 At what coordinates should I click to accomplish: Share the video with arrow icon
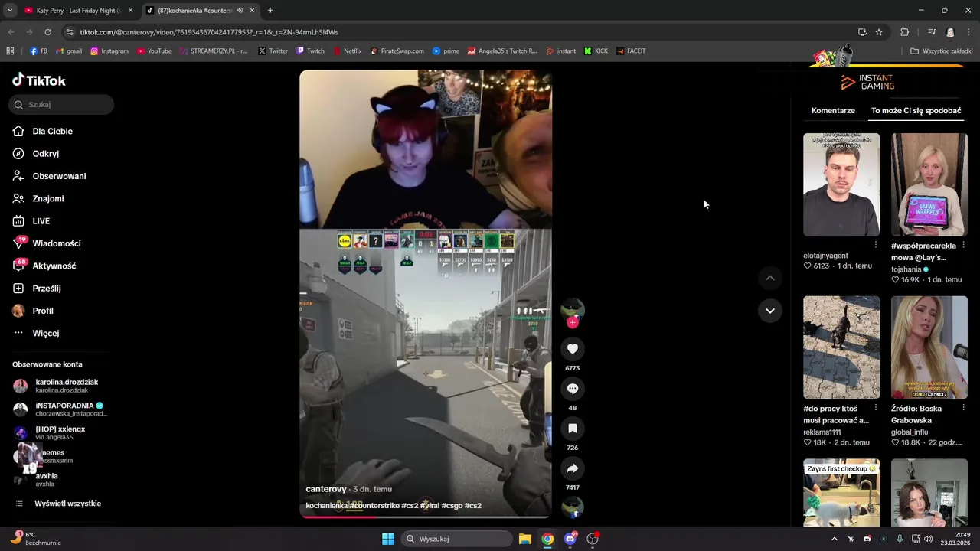click(572, 468)
